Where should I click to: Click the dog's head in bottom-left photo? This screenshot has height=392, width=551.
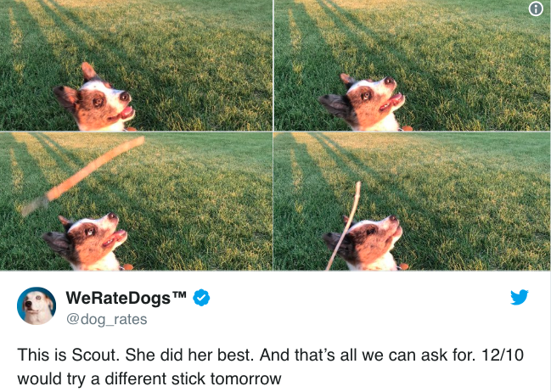[86, 242]
